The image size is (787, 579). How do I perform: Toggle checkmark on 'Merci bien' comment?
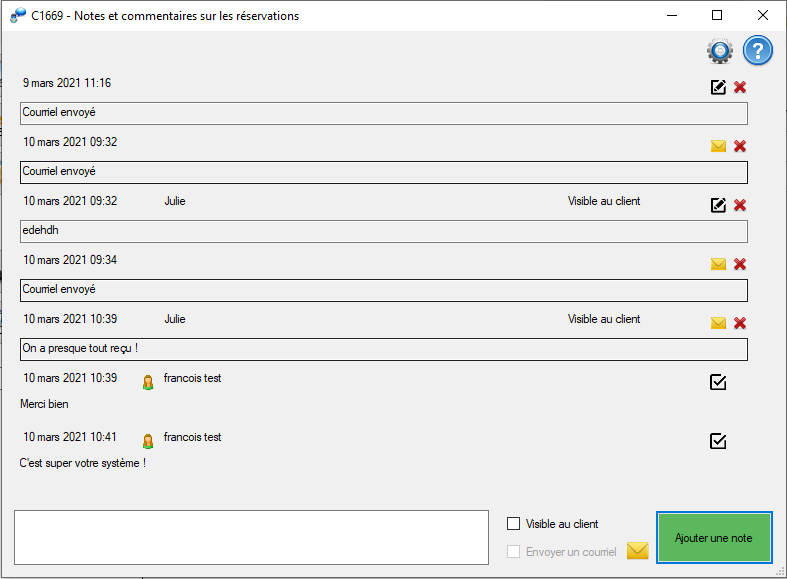[718, 382]
